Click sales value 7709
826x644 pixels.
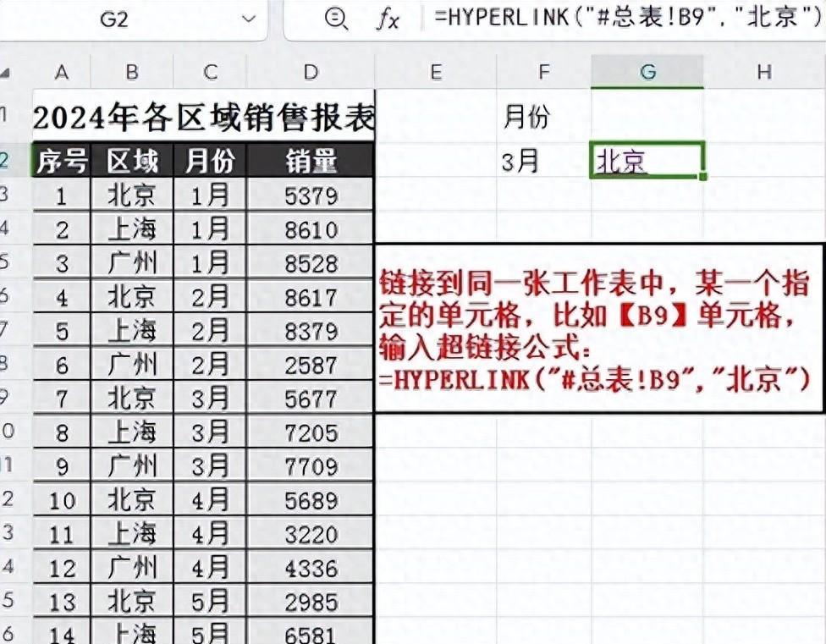click(x=311, y=466)
